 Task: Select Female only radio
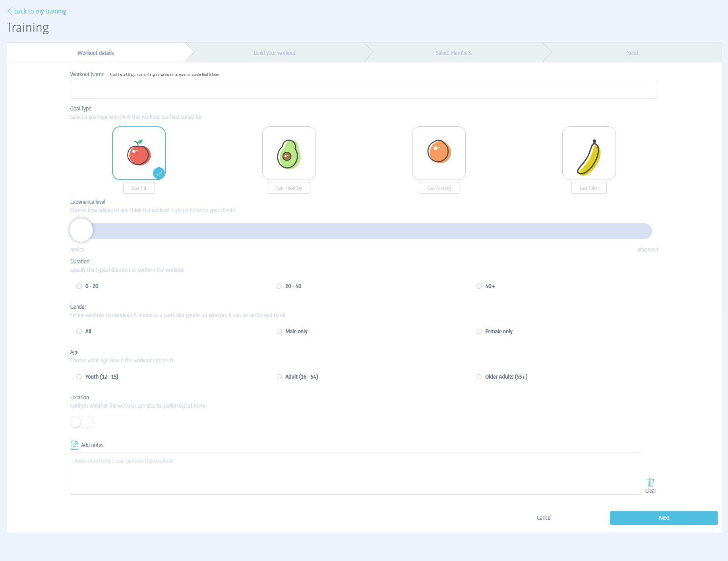pos(479,331)
